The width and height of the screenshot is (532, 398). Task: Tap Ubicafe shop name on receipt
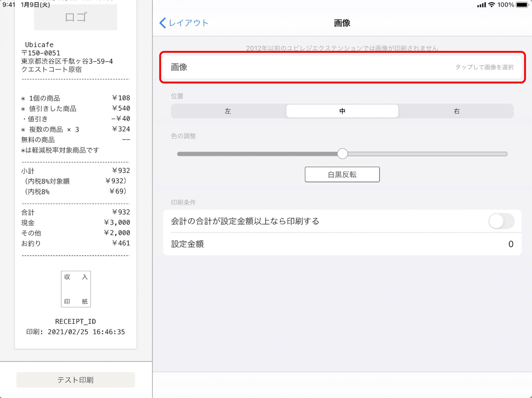39,45
